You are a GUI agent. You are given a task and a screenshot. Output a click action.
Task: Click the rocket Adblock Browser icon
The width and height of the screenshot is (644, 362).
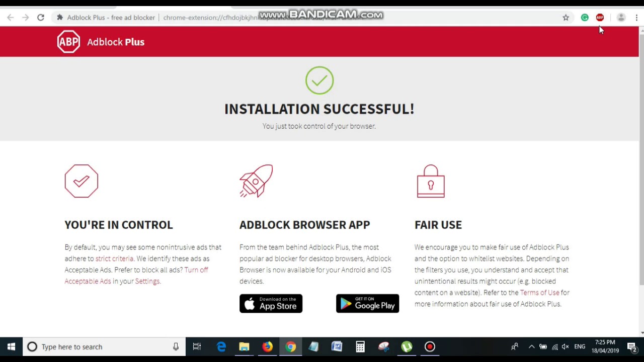click(256, 181)
